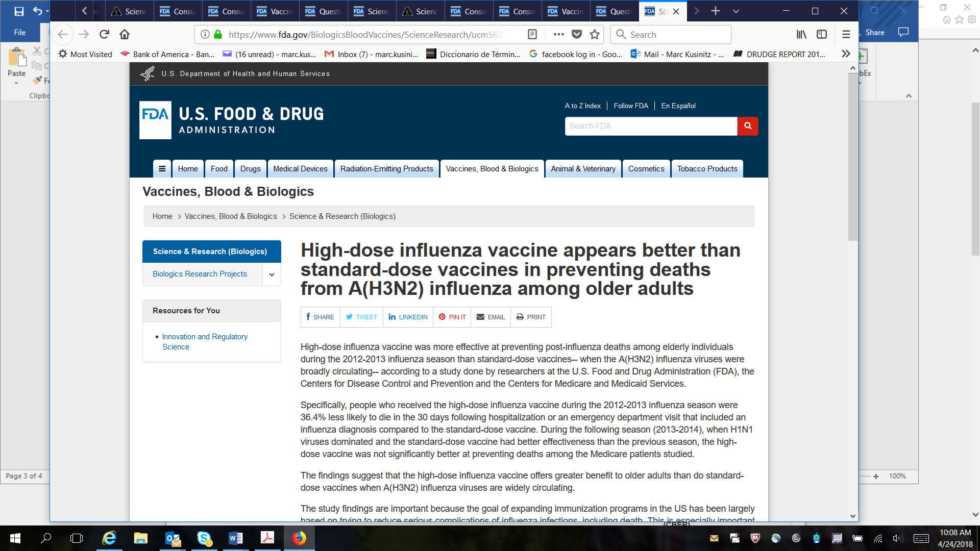Open FDA site hamburger navigation menu
Image resolution: width=980 pixels, height=551 pixels.
(x=162, y=169)
